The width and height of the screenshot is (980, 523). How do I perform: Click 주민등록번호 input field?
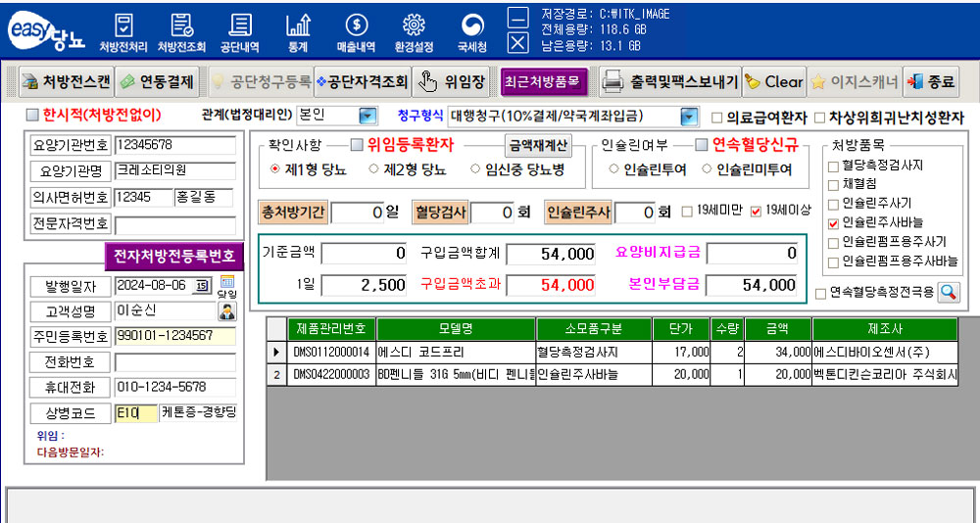coord(175,336)
